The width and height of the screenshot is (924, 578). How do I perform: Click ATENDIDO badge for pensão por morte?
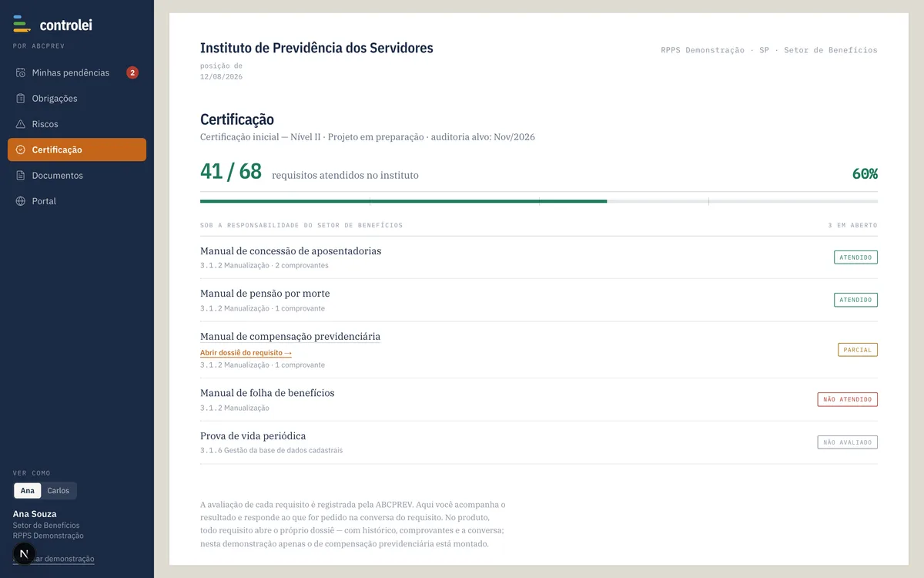(x=855, y=300)
